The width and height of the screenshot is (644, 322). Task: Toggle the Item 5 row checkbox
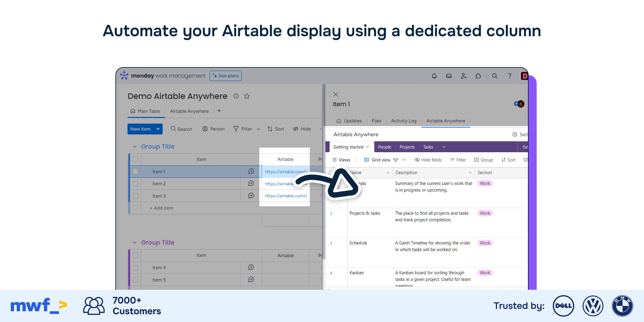136,280
